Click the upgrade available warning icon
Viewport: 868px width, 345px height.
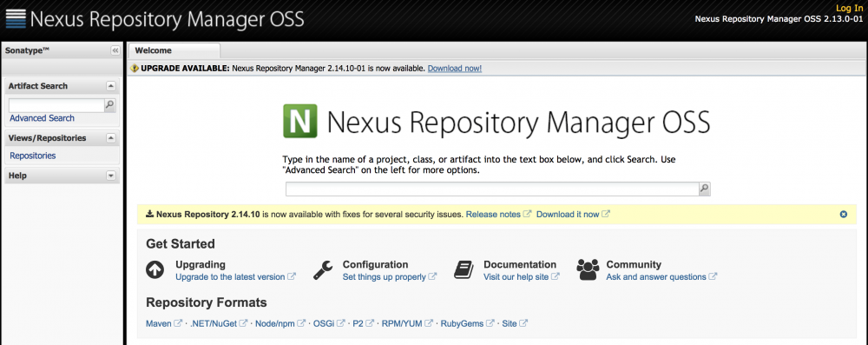[135, 69]
